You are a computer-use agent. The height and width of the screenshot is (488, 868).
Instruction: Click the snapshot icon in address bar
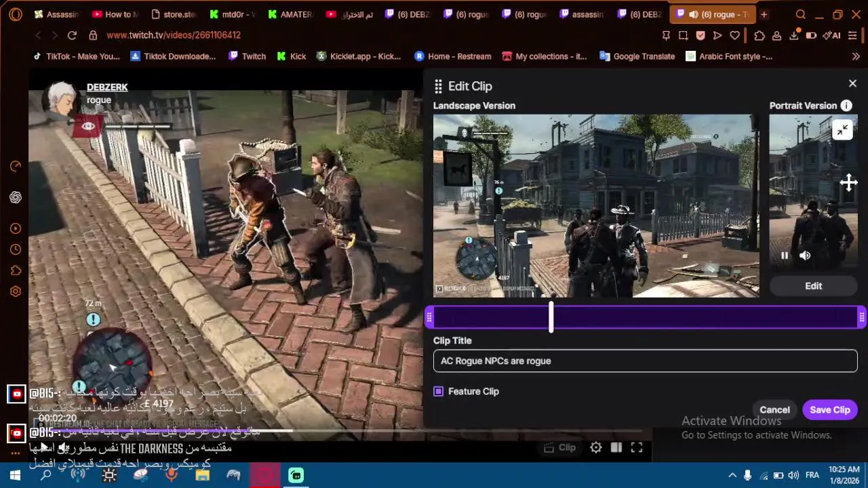pyautogui.click(x=683, y=35)
